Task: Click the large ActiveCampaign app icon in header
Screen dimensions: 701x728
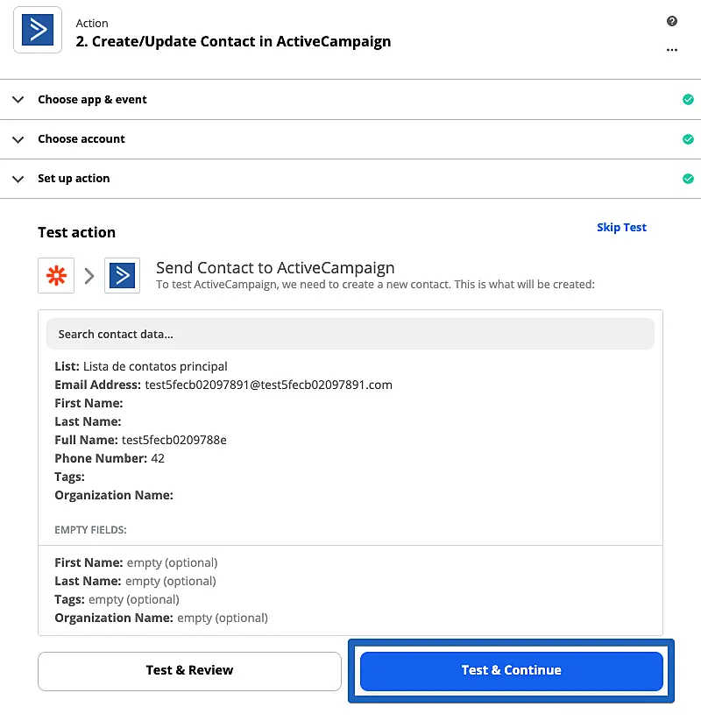Action: pyautogui.click(x=38, y=31)
